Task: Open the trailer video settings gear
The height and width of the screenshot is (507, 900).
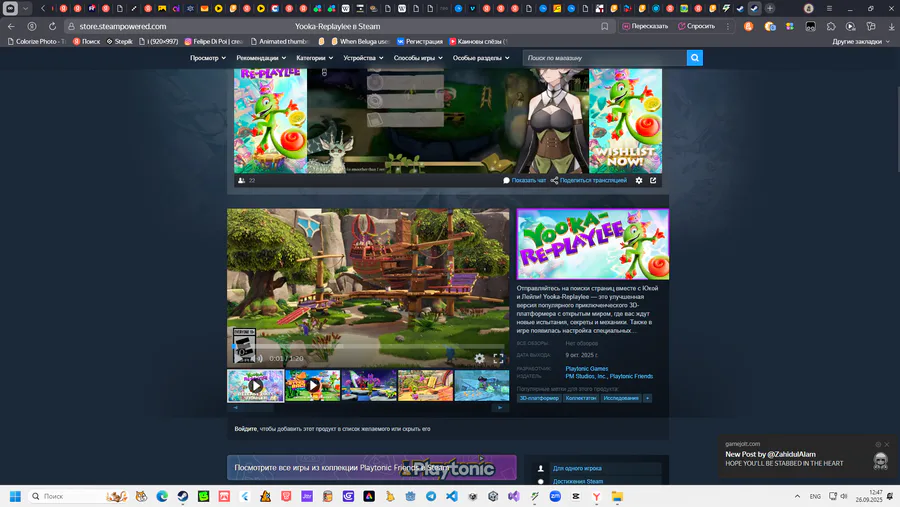Action: pyautogui.click(x=479, y=358)
